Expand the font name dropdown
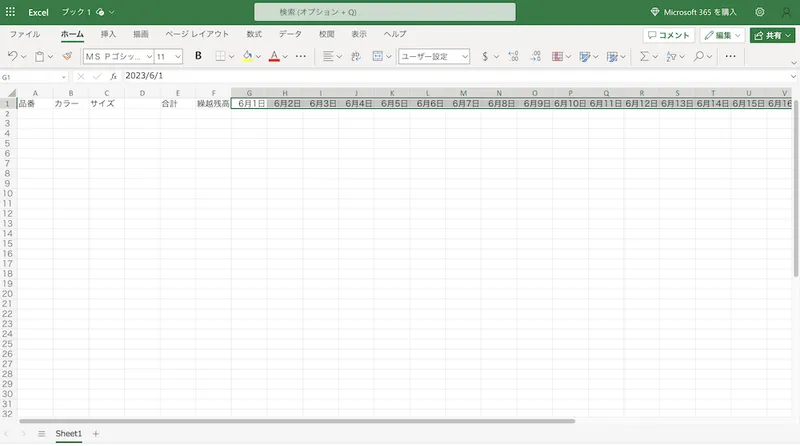The image size is (800, 446). tap(149, 56)
